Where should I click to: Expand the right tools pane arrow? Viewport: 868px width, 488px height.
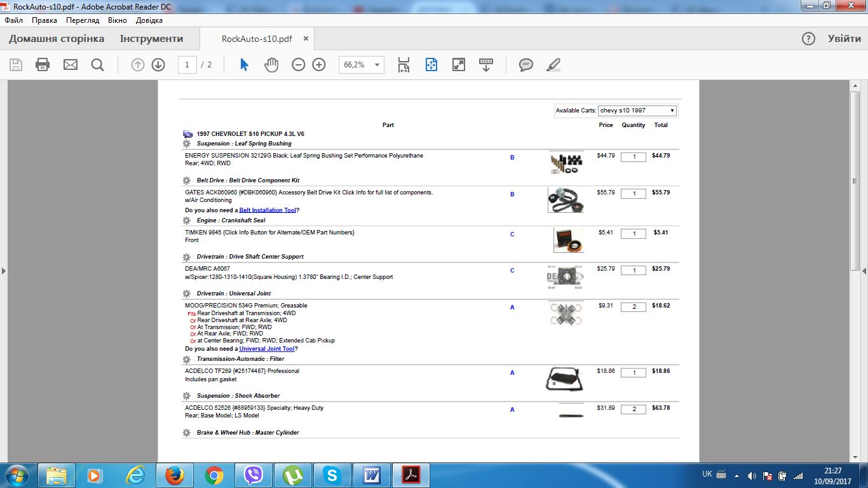[x=864, y=271]
